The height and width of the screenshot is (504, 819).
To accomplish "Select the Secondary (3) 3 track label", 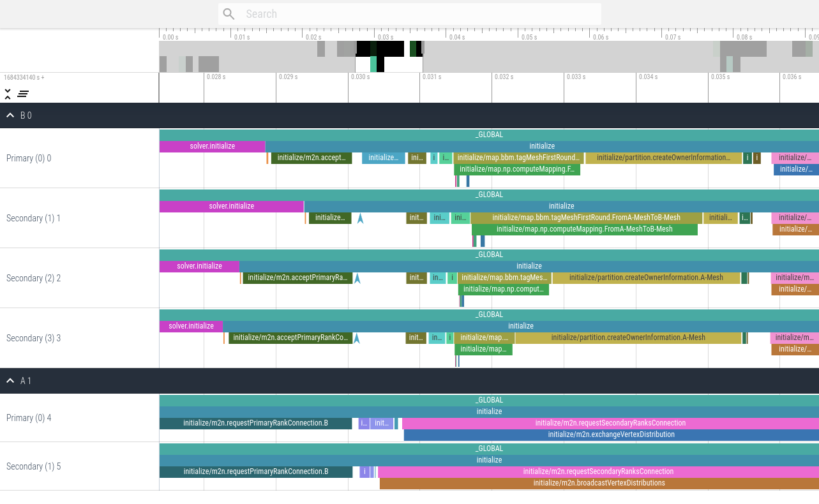I will click(34, 338).
